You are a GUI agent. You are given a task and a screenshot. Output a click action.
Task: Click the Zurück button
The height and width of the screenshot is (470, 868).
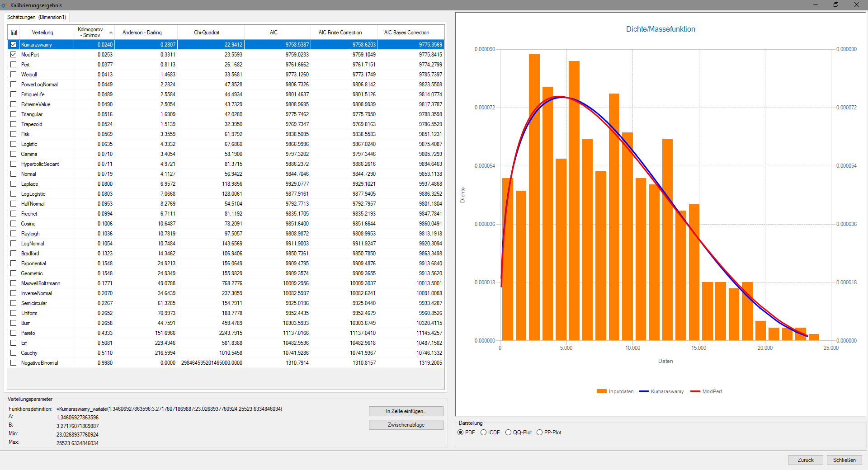coord(806,460)
